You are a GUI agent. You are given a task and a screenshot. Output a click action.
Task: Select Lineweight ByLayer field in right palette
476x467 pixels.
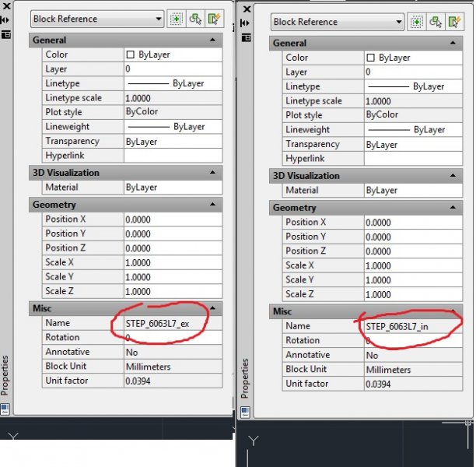pyautogui.click(x=414, y=129)
